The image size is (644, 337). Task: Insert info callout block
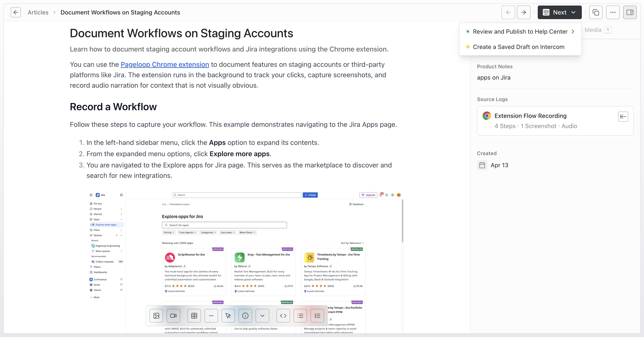click(x=245, y=316)
